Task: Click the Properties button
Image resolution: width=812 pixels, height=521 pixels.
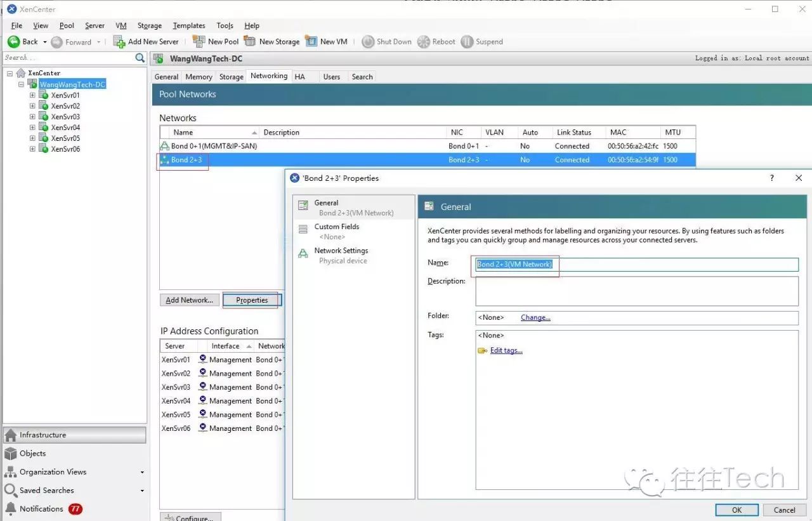Action: [x=252, y=300]
